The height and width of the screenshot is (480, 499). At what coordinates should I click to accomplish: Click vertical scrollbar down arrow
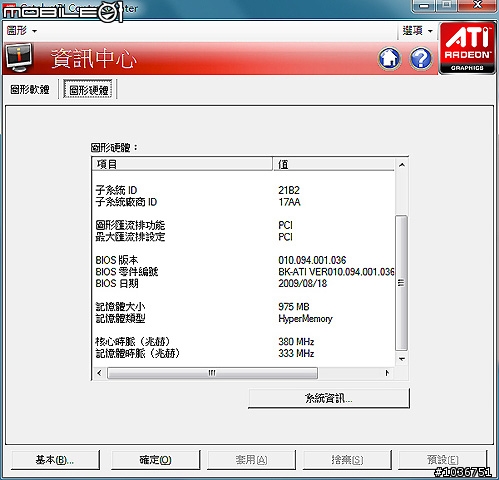[402, 359]
